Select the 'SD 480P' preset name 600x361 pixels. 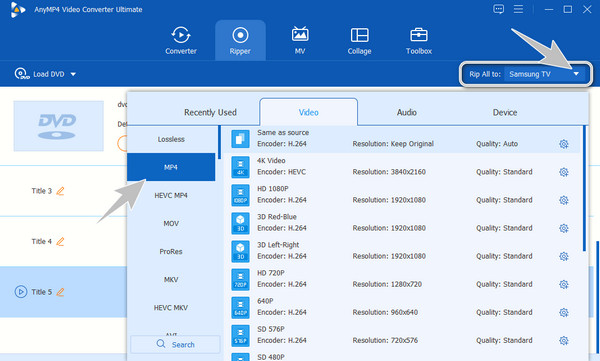pos(271,357)
